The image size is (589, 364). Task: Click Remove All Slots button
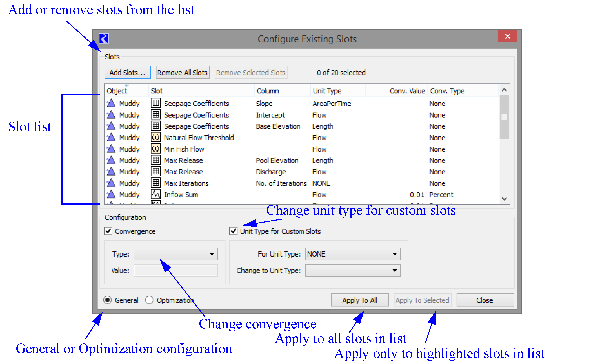point(182,72)
